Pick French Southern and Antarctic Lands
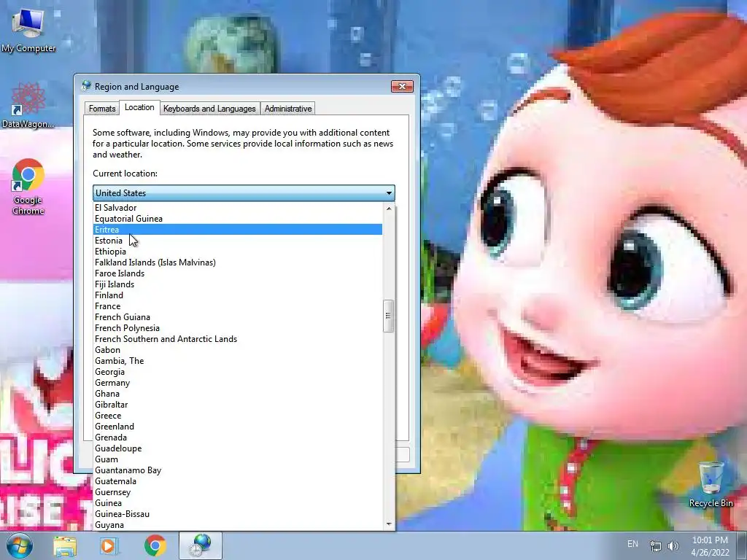Viewport: 747px width, 560px height. pyautogui.click(x=238, y=339)
